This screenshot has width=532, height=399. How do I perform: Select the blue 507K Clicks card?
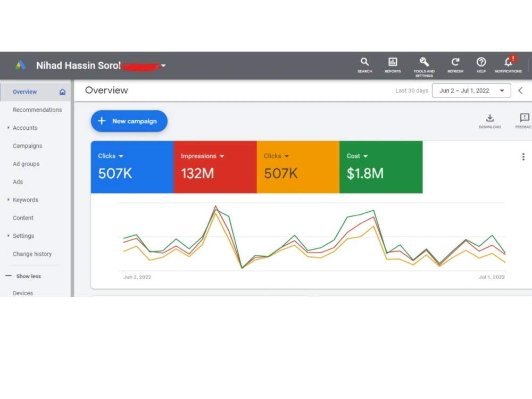(132, 167)
